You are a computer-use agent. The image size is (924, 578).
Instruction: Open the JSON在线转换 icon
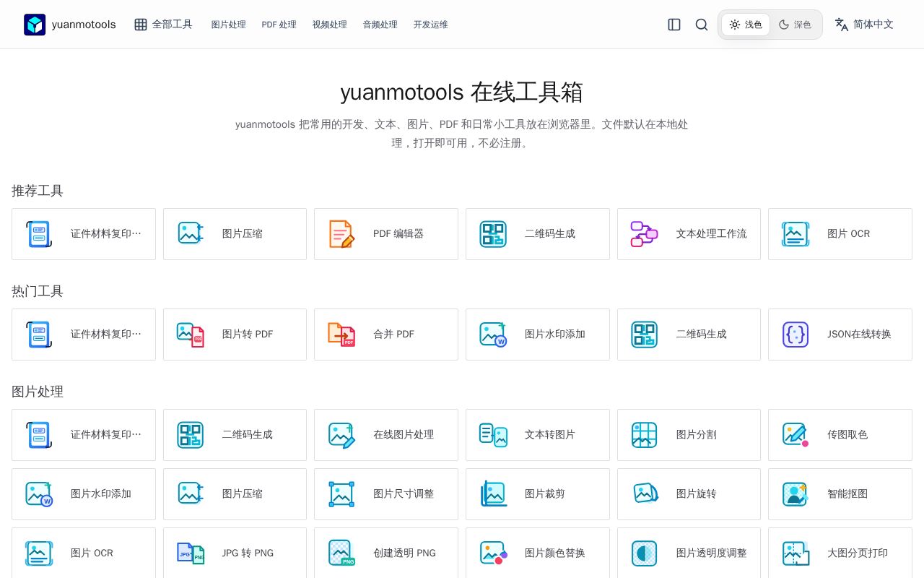coord(796,335)
